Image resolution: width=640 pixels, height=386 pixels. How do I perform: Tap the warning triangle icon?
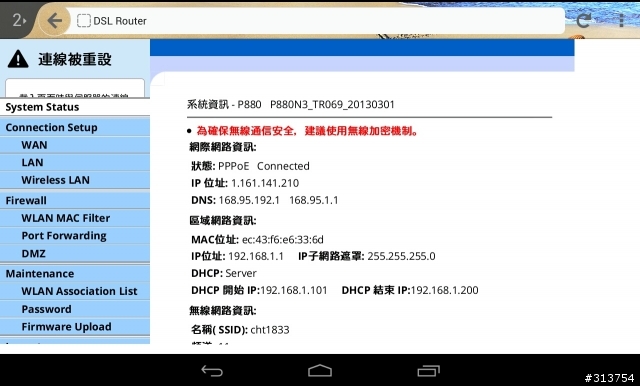[18, 59]
